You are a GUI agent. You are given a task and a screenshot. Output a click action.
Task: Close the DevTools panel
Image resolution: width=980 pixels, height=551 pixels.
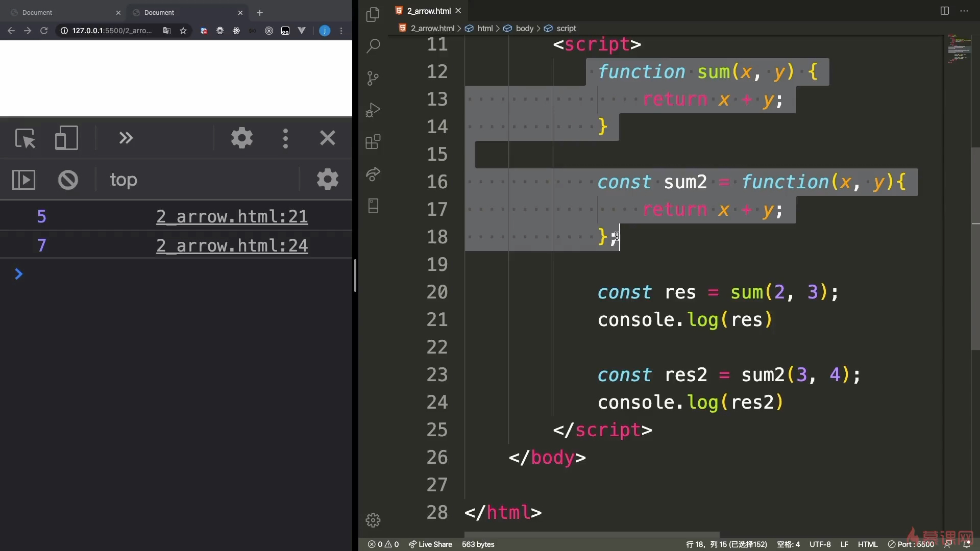tap(327, 138)
